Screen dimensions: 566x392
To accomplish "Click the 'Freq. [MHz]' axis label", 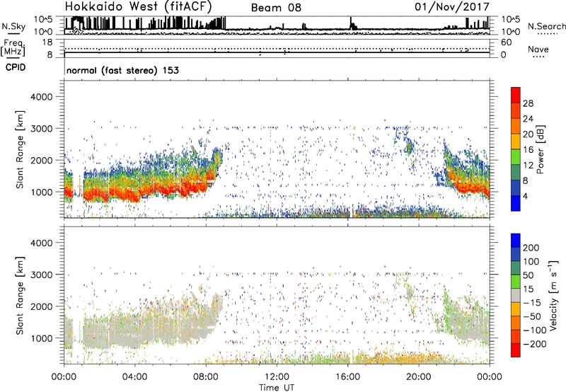I will tap(13, 48).
